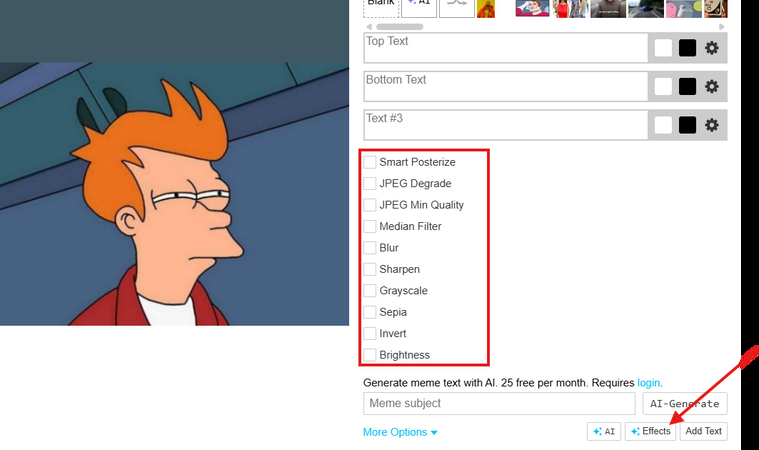
Task: Open the Effects sparkle button
Action: [650, 431]
